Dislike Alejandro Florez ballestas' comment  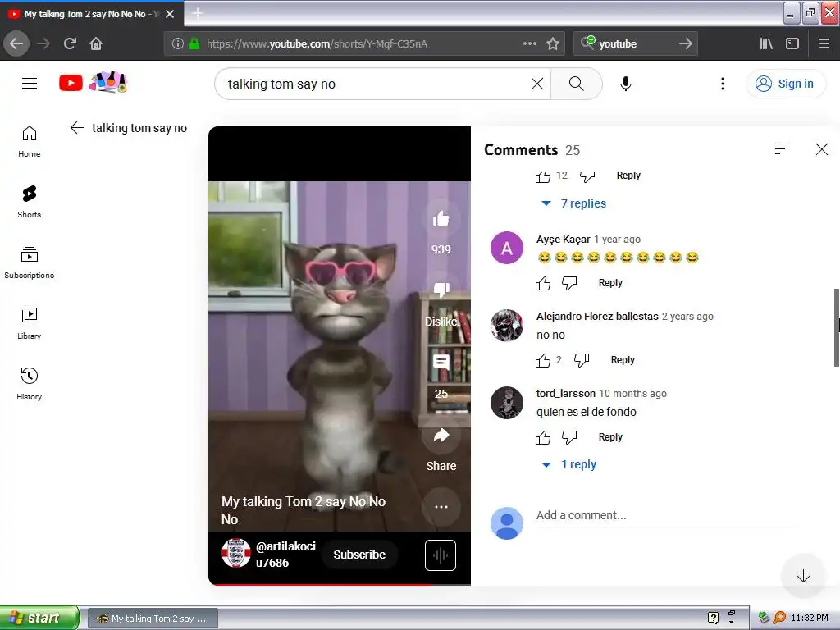(582, 360)
